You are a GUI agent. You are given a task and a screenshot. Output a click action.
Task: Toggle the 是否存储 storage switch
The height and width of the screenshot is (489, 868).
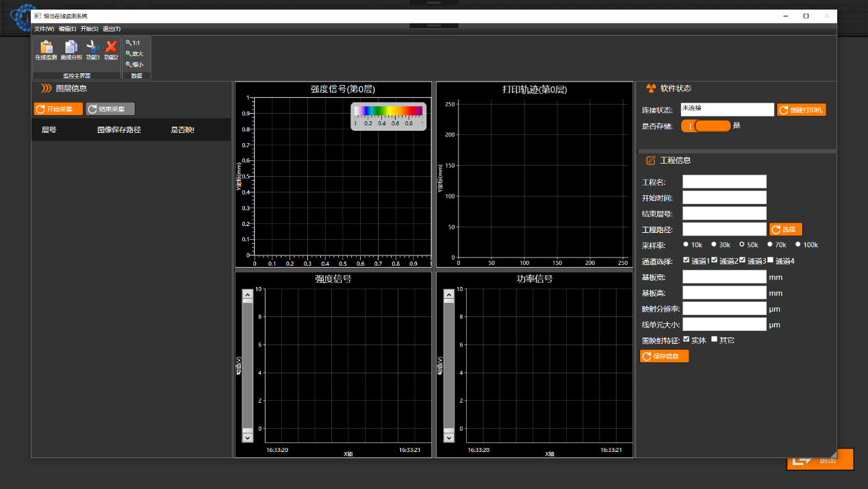click(x=706, y=126)
